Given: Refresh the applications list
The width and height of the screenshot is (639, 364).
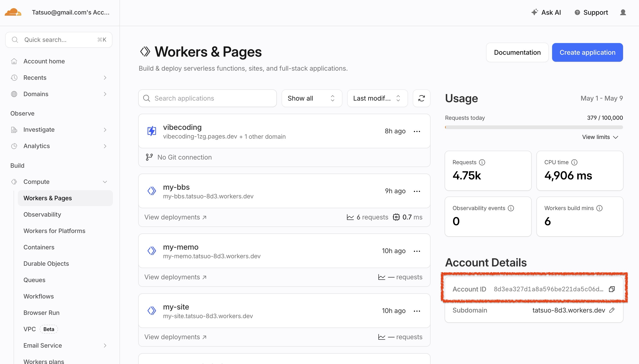Looking at the screenshot, I should click(x=421, y=98).
